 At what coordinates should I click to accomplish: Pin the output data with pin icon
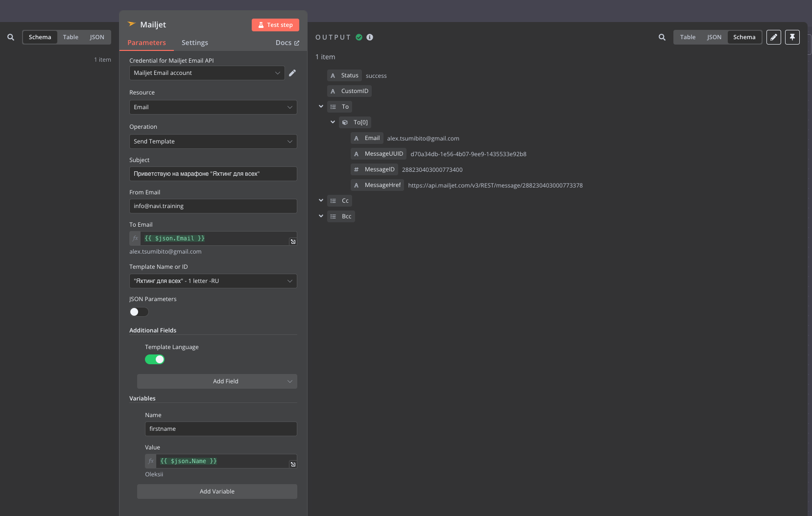pos(792,37)
